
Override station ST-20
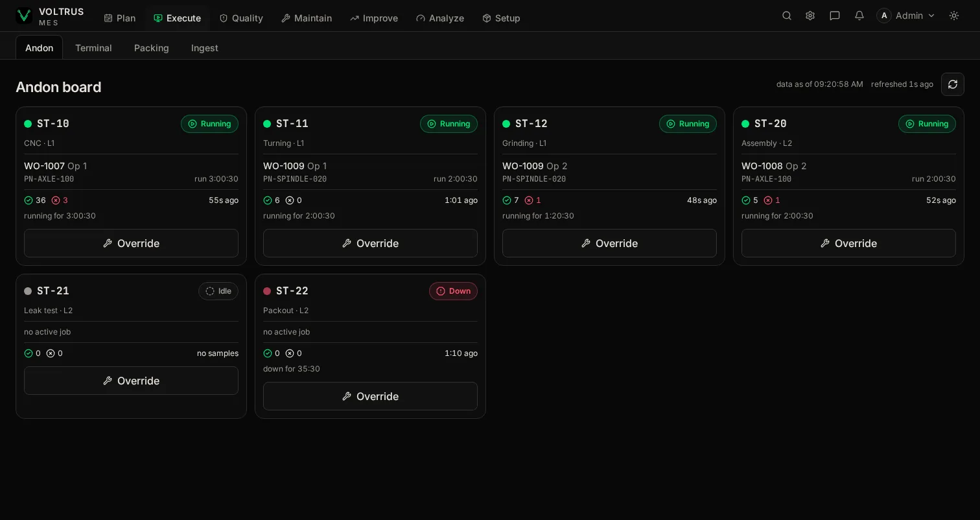pyautogui.click(x=848, y=243)
